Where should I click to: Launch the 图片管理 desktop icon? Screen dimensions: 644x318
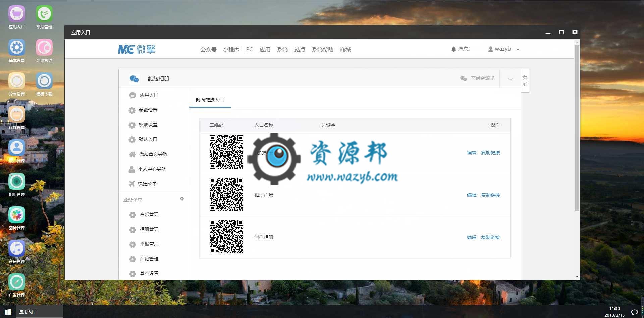click(17, 218)
